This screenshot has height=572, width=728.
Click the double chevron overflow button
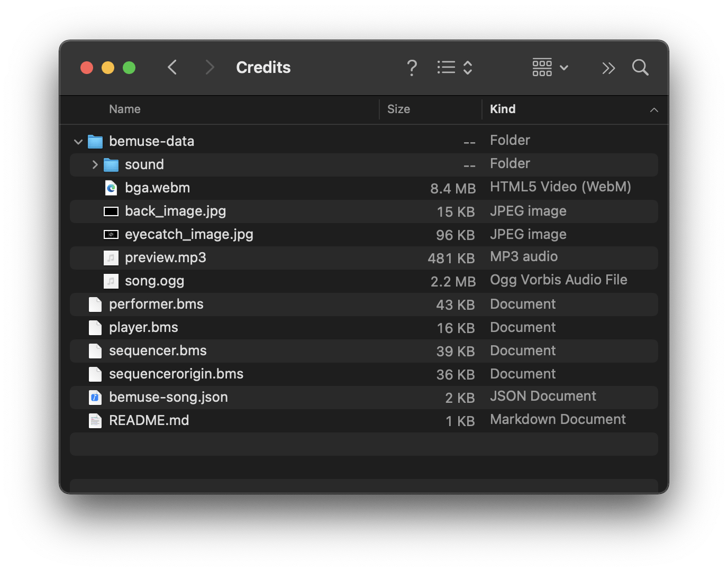pos(608,68)
